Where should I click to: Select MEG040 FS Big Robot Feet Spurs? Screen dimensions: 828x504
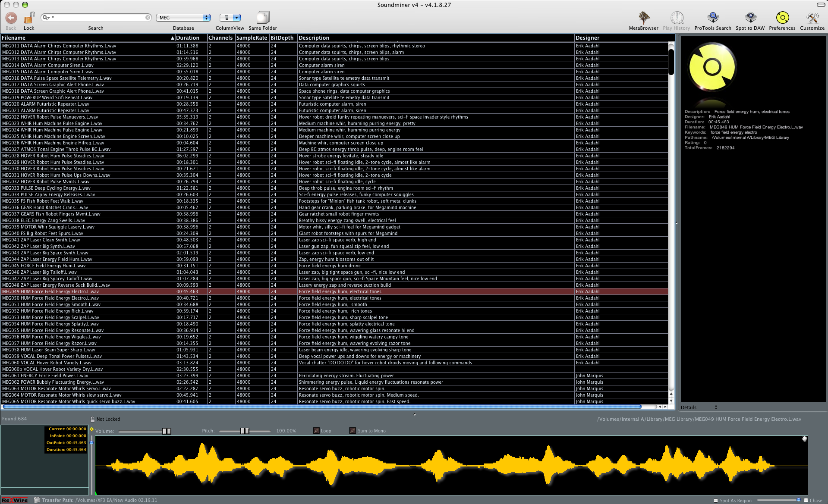pos(334,233)
